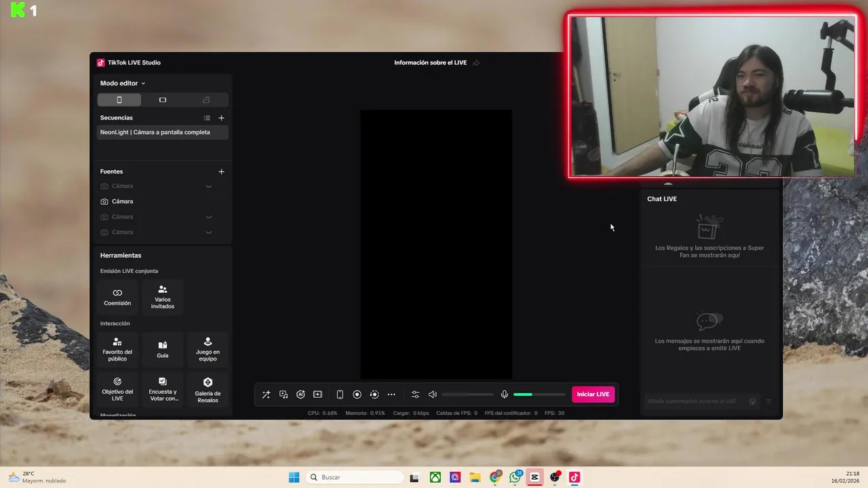This screenshot has width=868, height=488.
Task: Click the taskbar Buscar search box
Action: coord(354,477)
